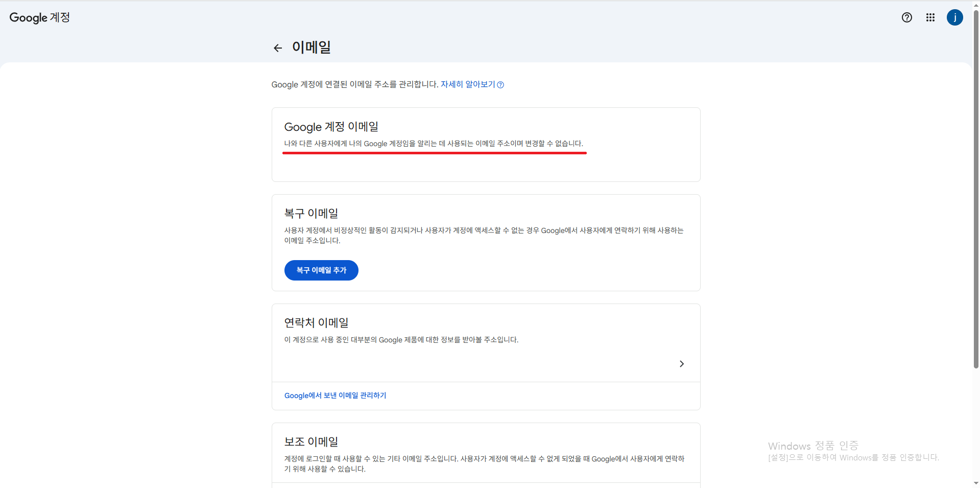This screenshot has height=488, width=980.
Task: Click the text starting 계정에 로그인할 때
Action: click(484, 464)
